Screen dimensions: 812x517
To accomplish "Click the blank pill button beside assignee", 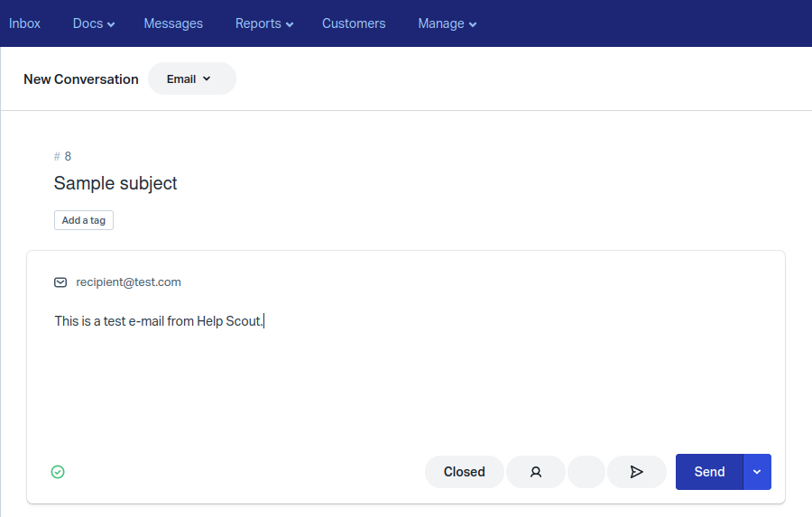I will click(x=586, y=472).
